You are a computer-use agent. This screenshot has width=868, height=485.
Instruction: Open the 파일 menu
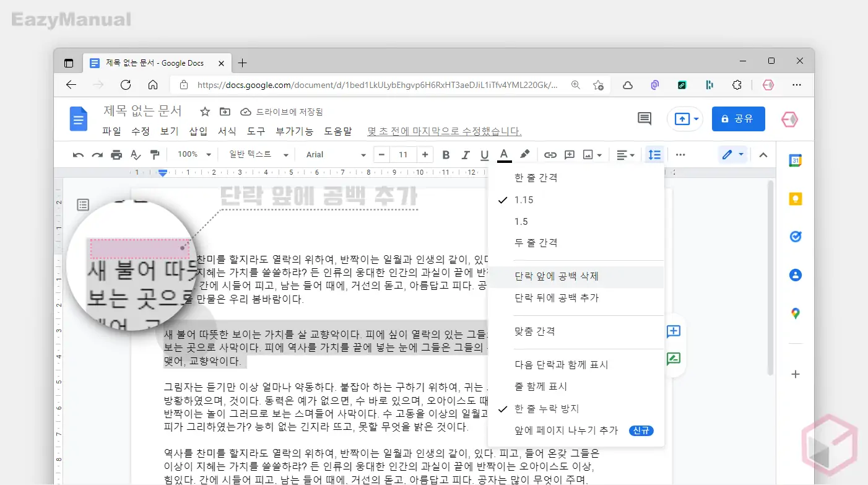(111, 131)
